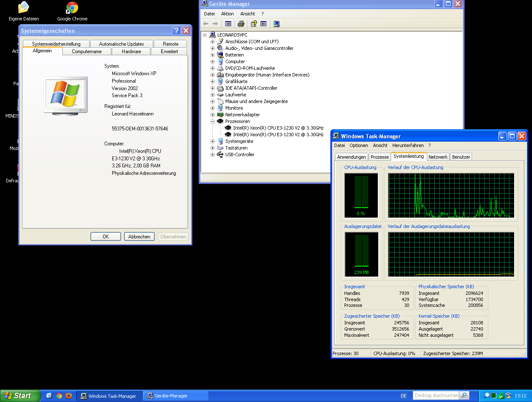This screenshot has height=402, width=532.
Task: Expand the Laufwerke node
Action: point(212,95)
